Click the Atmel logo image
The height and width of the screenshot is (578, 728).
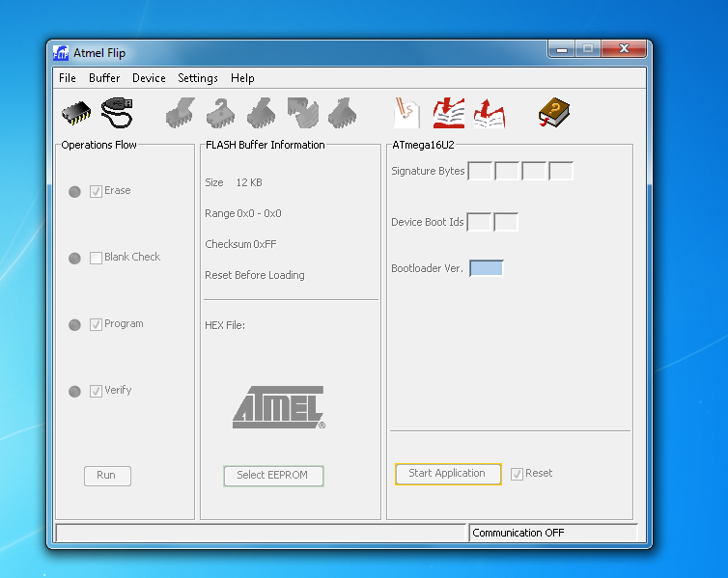279,407
